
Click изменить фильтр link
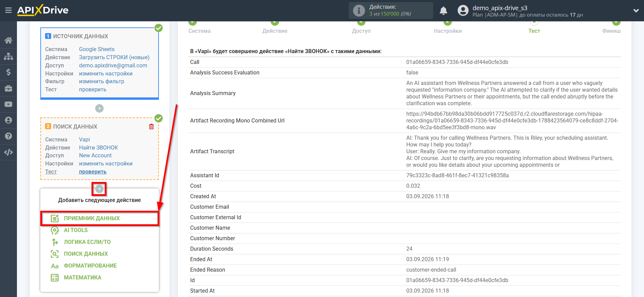[x=102, y=82]
